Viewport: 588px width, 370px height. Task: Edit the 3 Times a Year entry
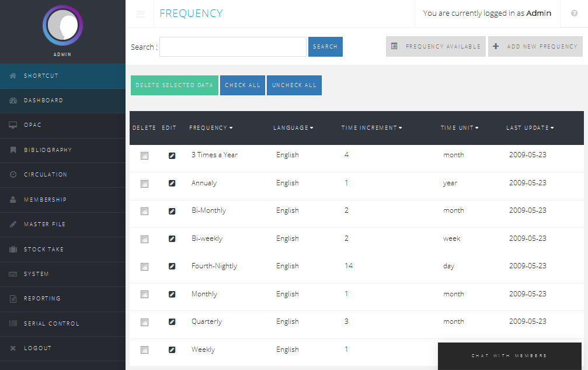172,155
